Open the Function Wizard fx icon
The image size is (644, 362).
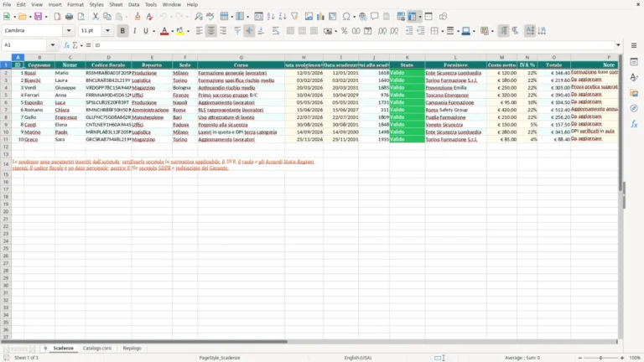(x=66, y=45)
